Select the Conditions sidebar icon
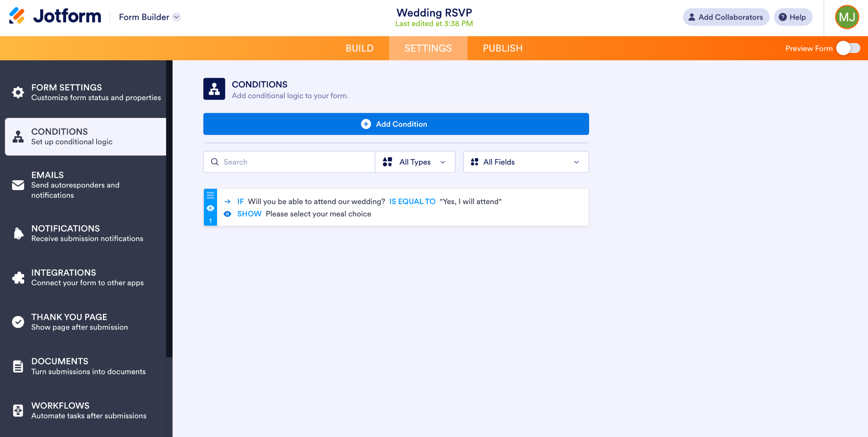Viewport: 868px width, 437px height. 18,137
